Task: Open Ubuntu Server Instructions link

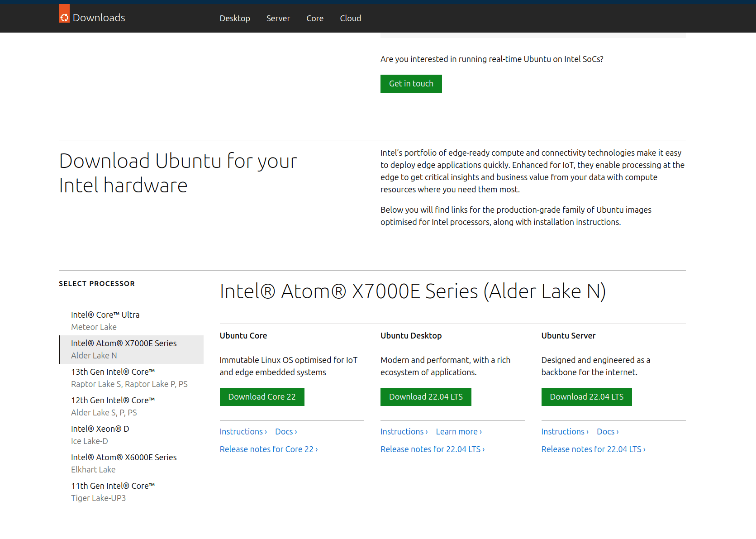Action: (x=565, y=432)
